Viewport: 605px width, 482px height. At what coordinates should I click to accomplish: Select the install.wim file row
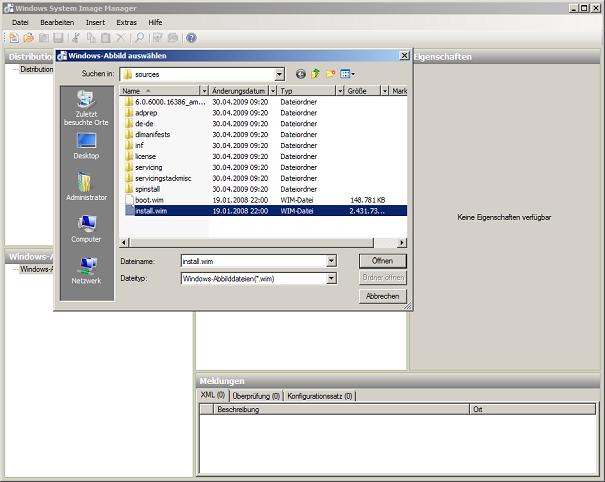(263, 211)
